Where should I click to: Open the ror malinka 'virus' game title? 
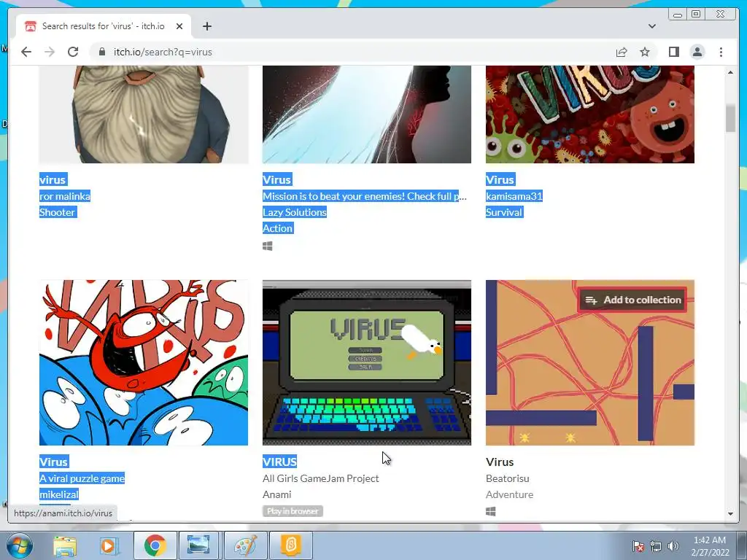click(53, 179)
